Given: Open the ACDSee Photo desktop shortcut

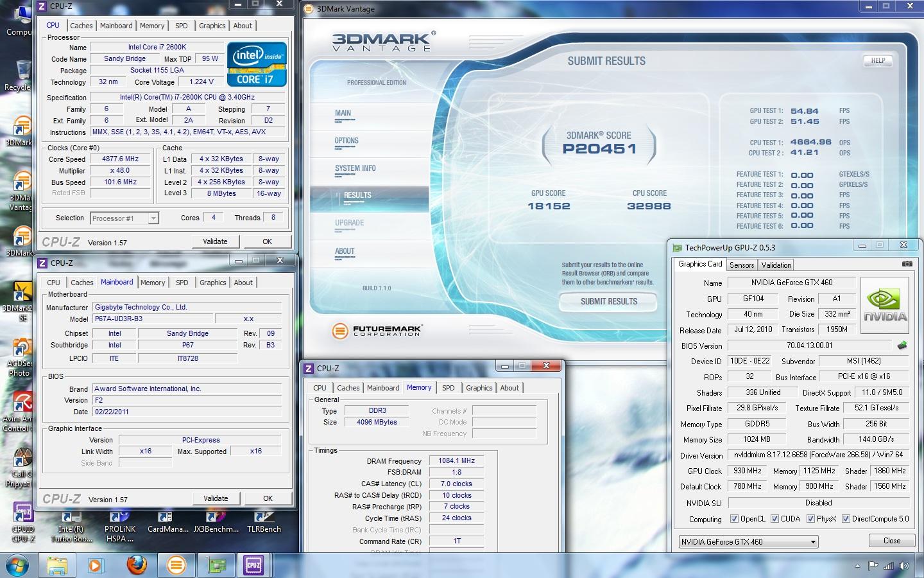Looking at the screenshot, I should 19,358.
